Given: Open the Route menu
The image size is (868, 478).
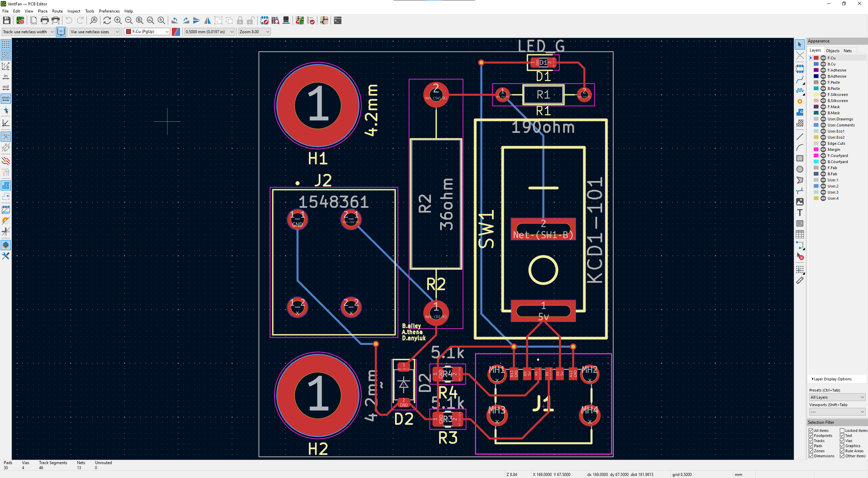Looking at the screenshot, I should [57, 11].
